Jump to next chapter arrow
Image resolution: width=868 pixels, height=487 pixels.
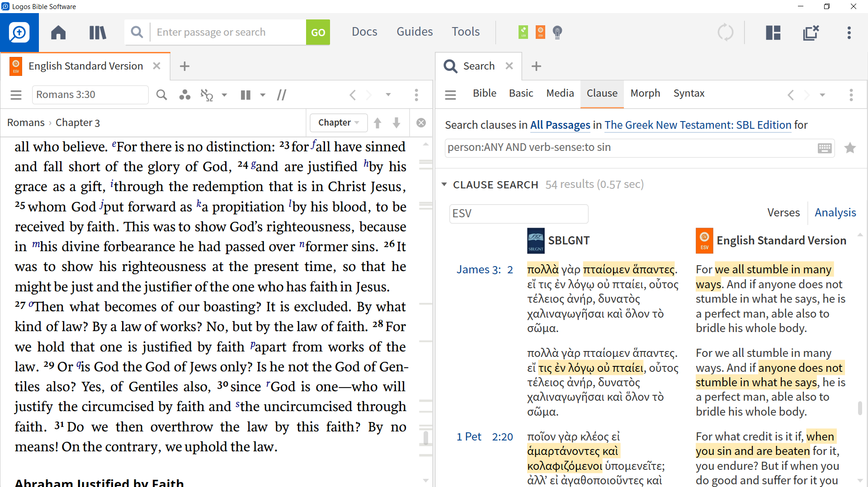pos(396,123)
